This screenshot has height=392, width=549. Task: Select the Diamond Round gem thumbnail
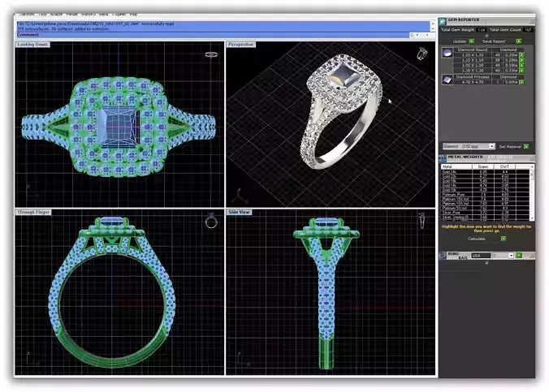(x=447, y=53)
